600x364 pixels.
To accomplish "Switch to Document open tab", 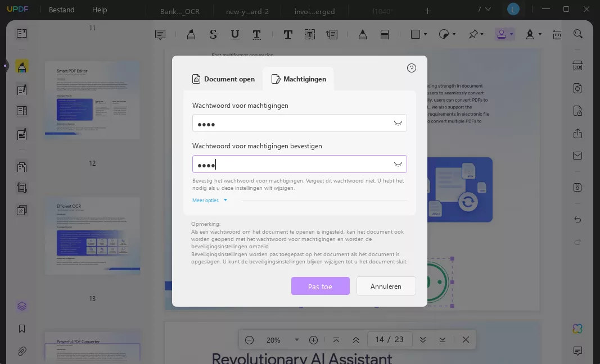I will (223, 79).
